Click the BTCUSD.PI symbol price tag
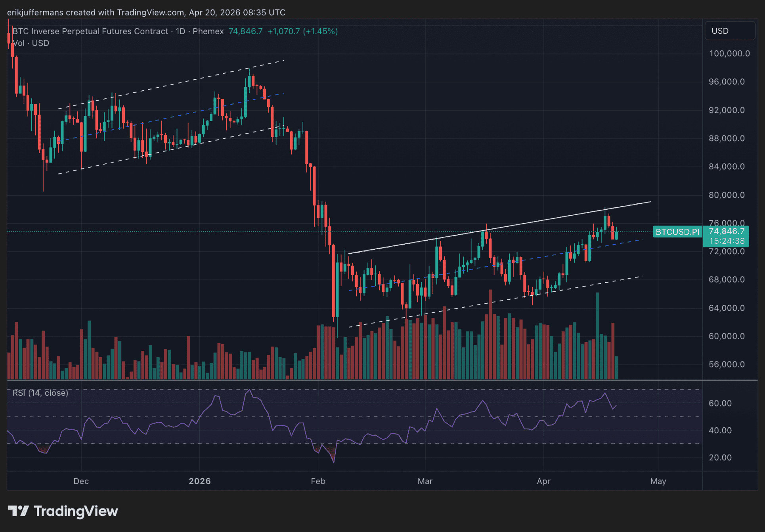Viewport: 765px width, 532px height. [677, 232]
